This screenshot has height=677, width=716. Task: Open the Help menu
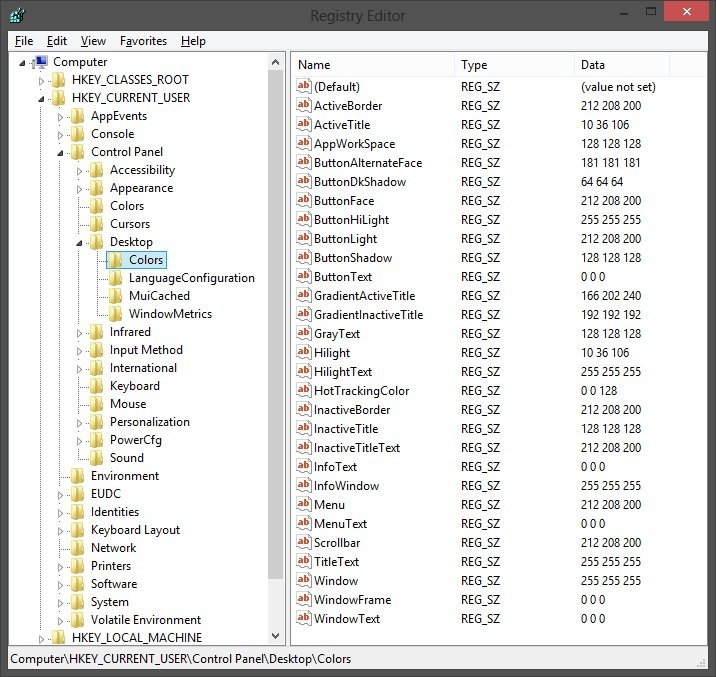click(x=193, y=41)
